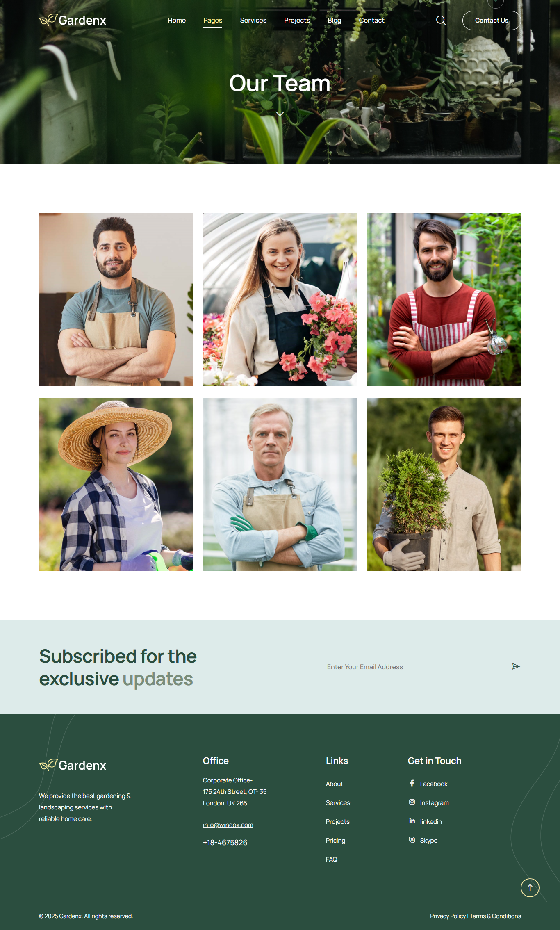Click the info@windox.com email link

coord(228,825)
